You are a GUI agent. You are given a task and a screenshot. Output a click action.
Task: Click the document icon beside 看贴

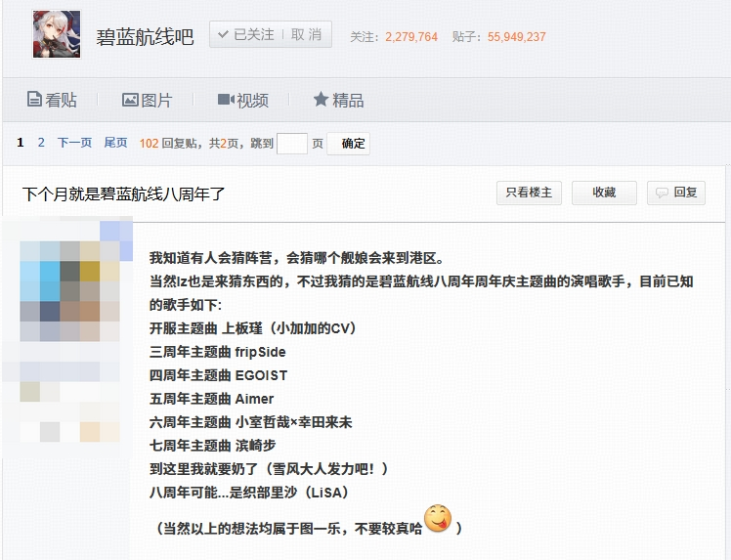point(34,100)
